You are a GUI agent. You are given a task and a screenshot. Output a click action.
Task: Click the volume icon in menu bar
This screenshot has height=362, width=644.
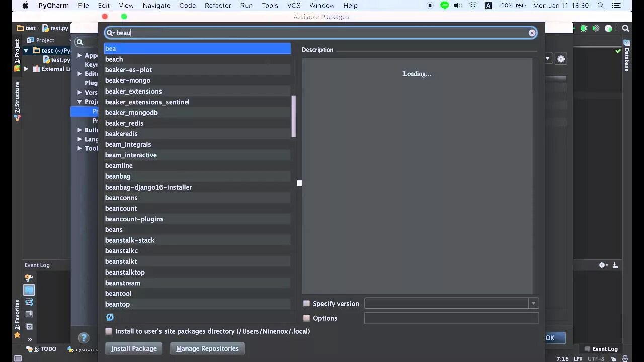(458, 6)
